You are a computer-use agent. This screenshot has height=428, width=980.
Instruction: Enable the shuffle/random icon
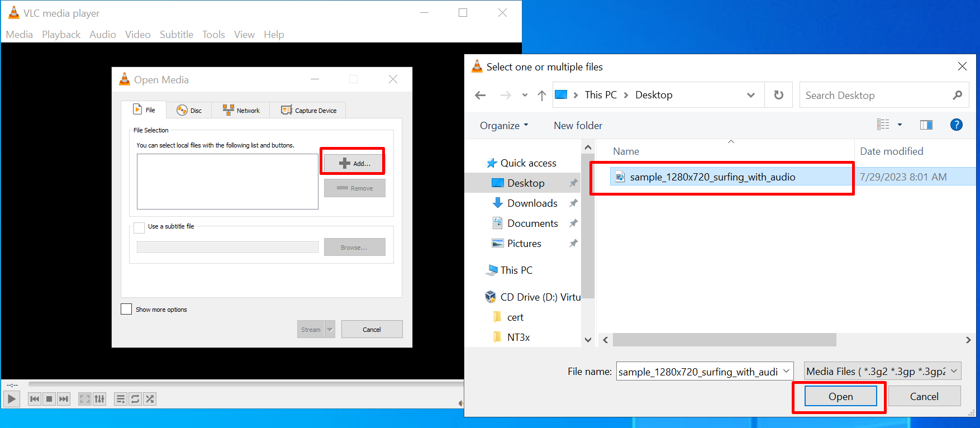pyautogui.click(x=150, y=399)
